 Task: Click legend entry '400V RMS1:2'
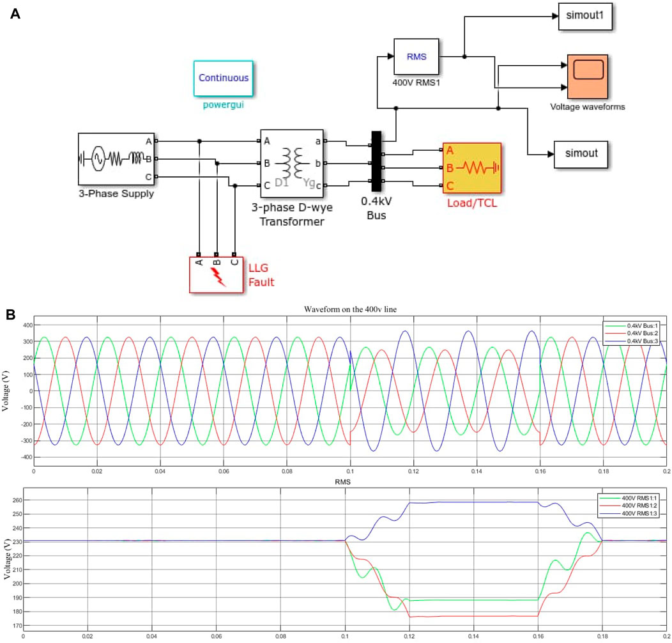point(628,506)
